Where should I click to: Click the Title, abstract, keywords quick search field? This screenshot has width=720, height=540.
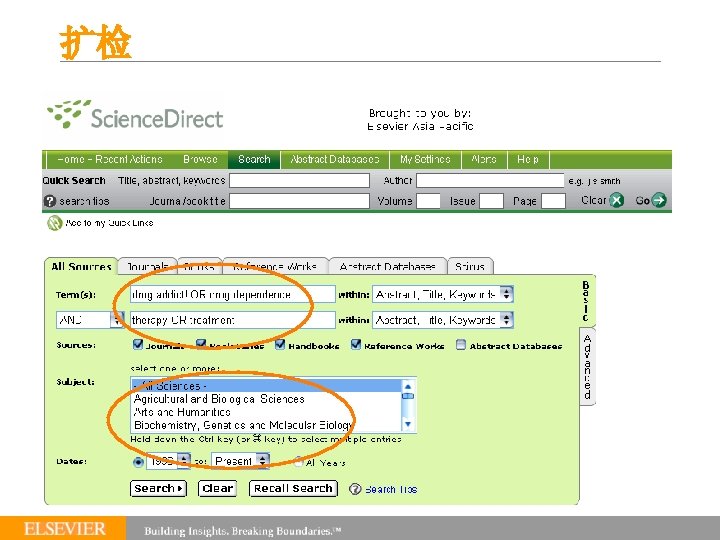coord(299,180)
